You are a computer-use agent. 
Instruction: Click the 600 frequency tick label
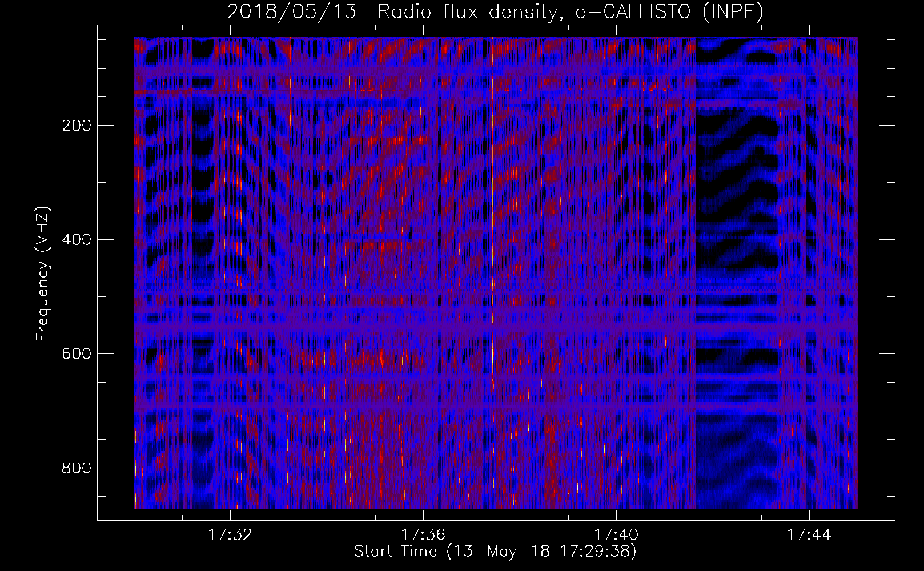coord(76,354)
